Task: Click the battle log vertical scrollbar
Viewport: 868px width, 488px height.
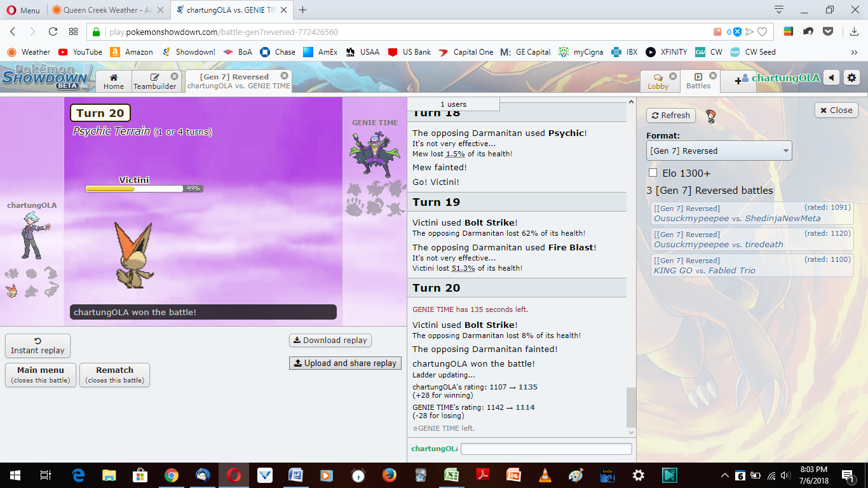Action: pyautogui.click(x=630, y=407)
